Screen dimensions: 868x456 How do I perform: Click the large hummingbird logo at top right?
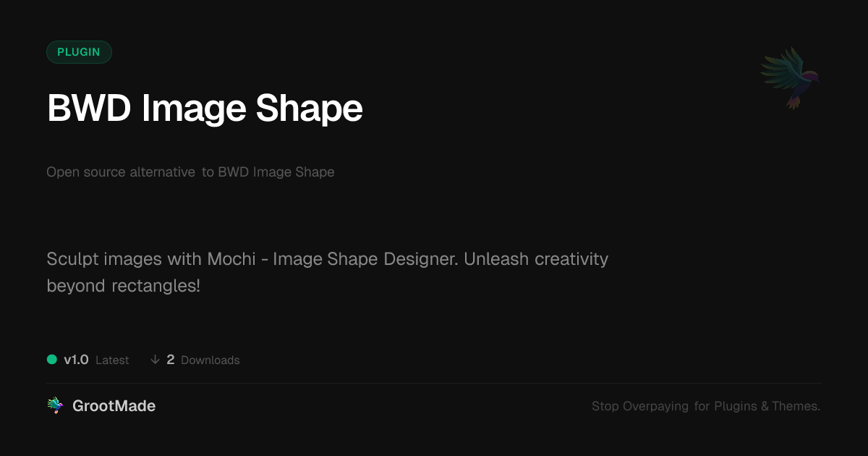click(x=790, y=77)
